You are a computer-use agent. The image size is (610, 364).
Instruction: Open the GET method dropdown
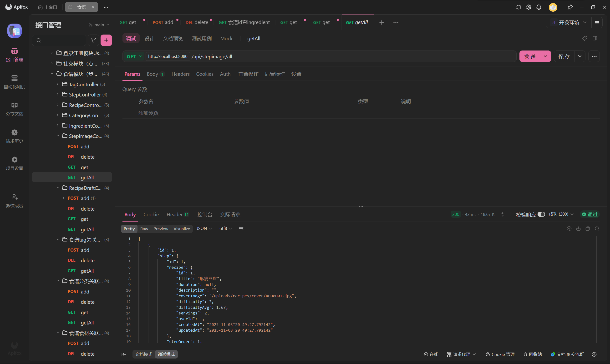(134, 56)
